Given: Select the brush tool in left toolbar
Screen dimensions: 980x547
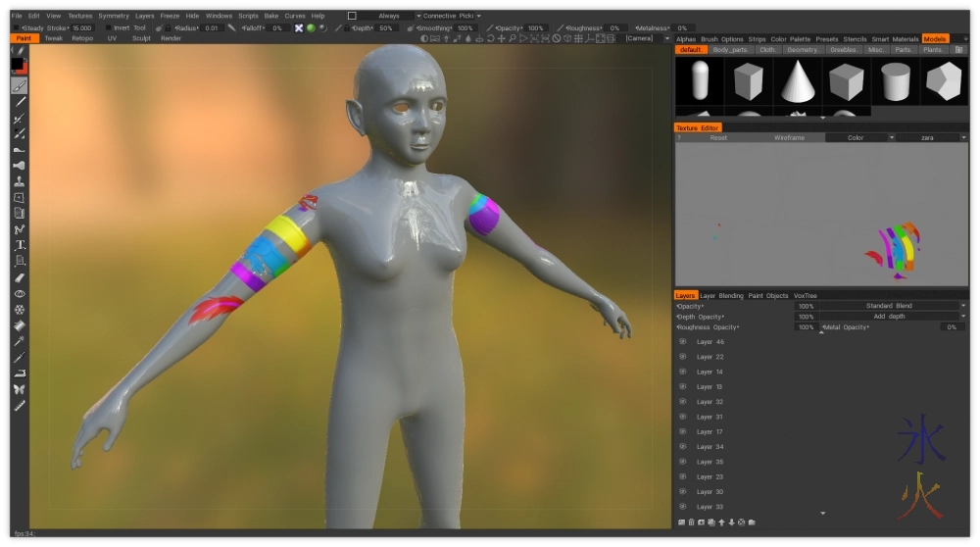Looking at the screenshot, I should pos(19,85).
